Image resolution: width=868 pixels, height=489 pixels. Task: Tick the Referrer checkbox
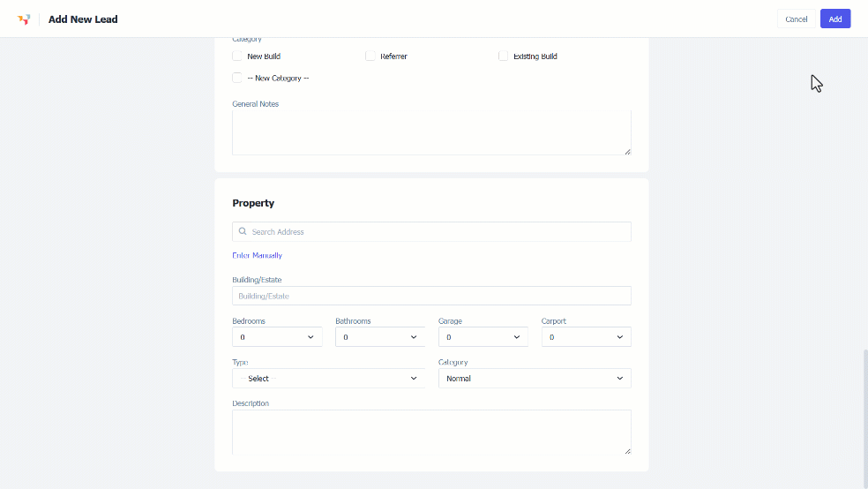coord(370,56)
